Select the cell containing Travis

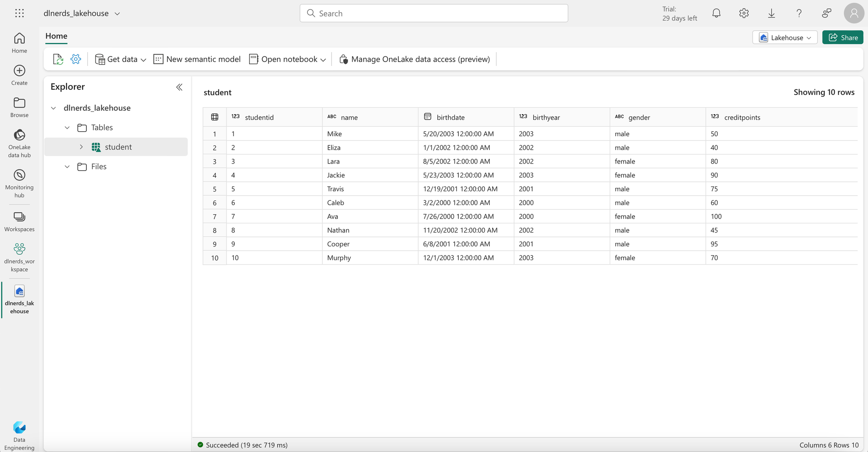(x=370, y=189)
